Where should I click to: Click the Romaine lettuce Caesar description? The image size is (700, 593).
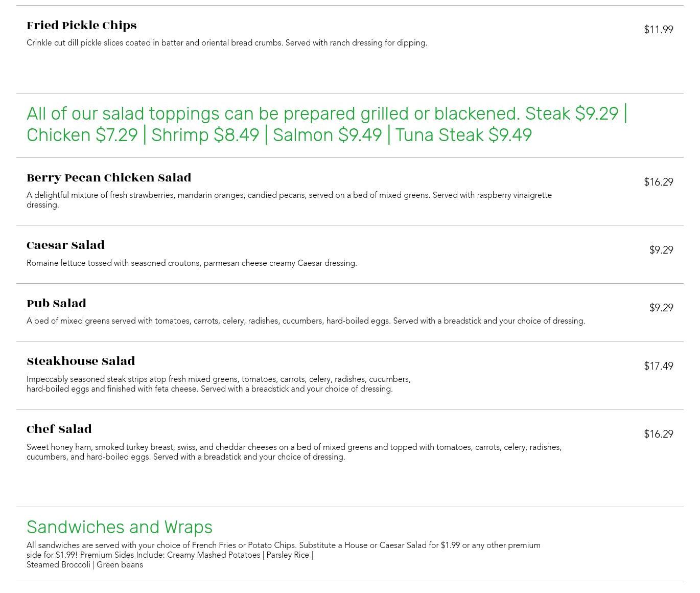pos(192,263)
